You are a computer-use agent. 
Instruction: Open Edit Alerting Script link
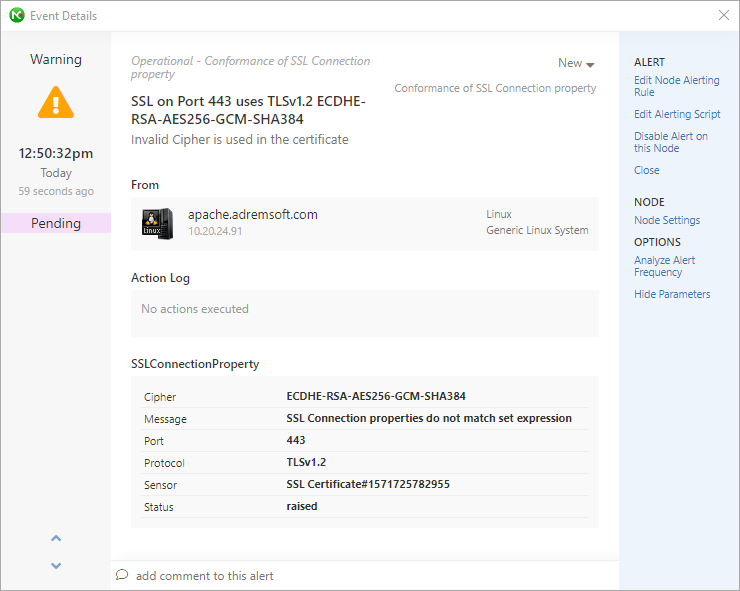pos(677,114)
